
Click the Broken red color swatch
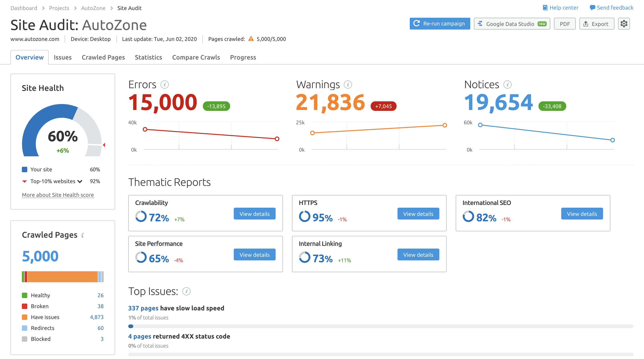pos(25,306)
